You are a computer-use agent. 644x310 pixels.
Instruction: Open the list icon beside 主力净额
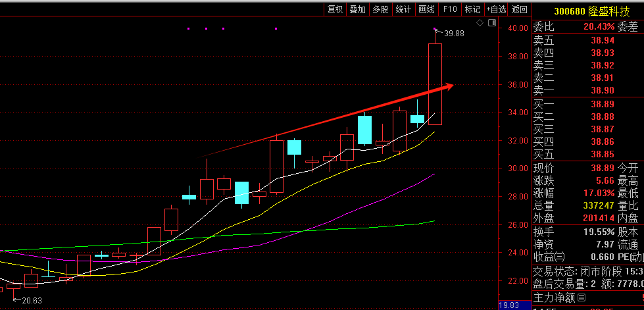coord(581,297)
